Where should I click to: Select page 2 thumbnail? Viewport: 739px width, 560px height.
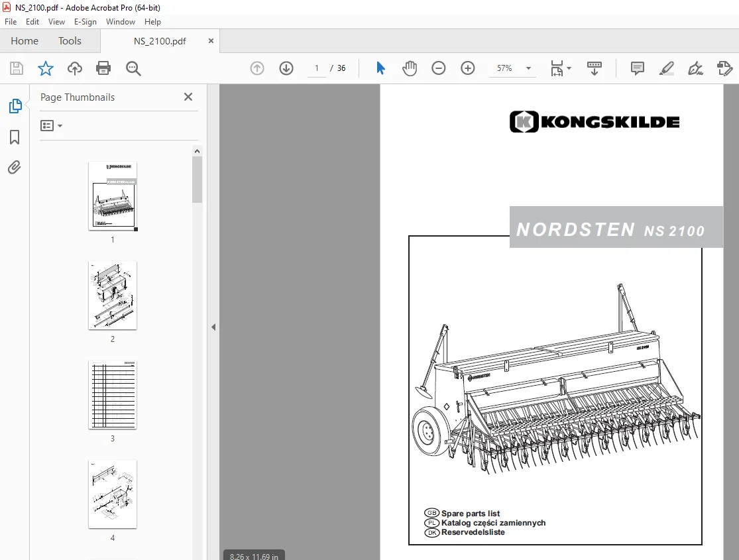113,296
